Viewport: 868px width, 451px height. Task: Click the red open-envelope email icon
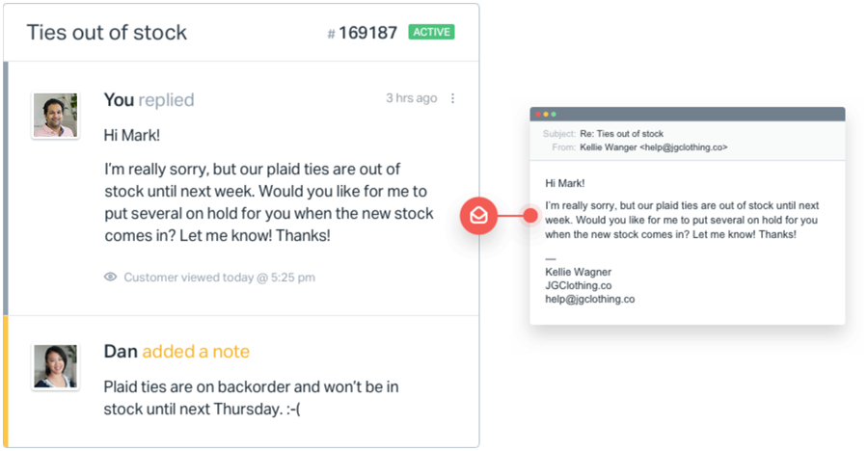[x=478, y=216]
